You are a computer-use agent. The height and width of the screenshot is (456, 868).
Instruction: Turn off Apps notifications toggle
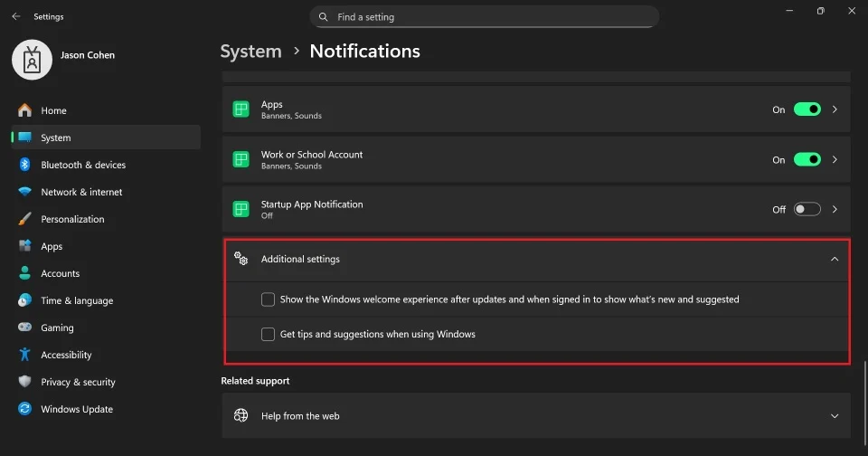(807, 109)
